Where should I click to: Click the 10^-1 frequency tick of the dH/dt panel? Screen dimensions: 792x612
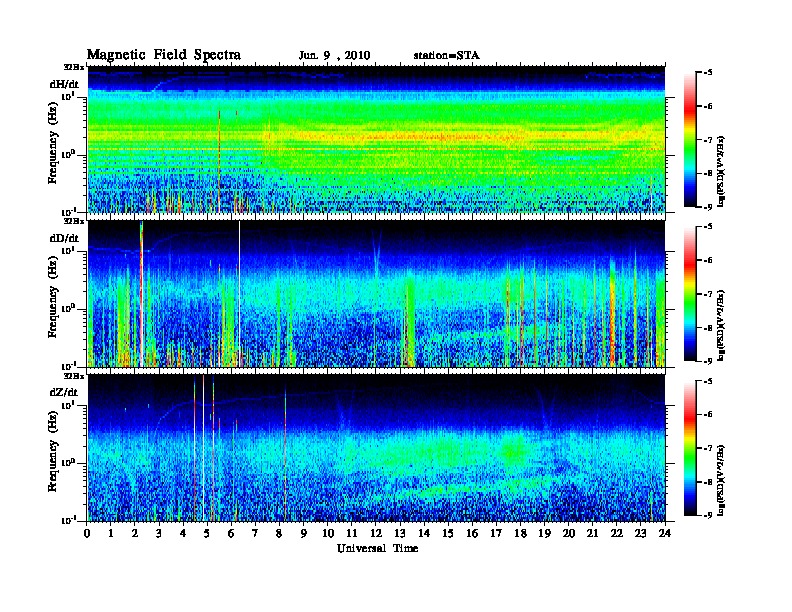coord(68,211)
